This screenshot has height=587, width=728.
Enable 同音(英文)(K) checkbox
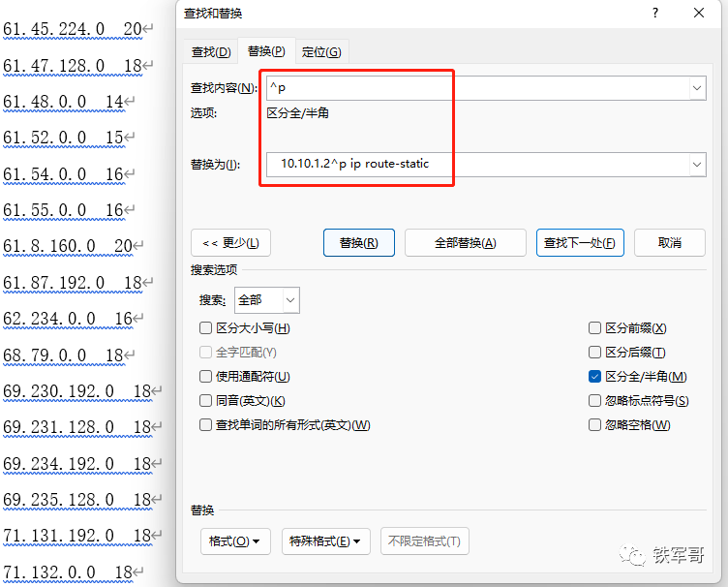pos(205,400)
